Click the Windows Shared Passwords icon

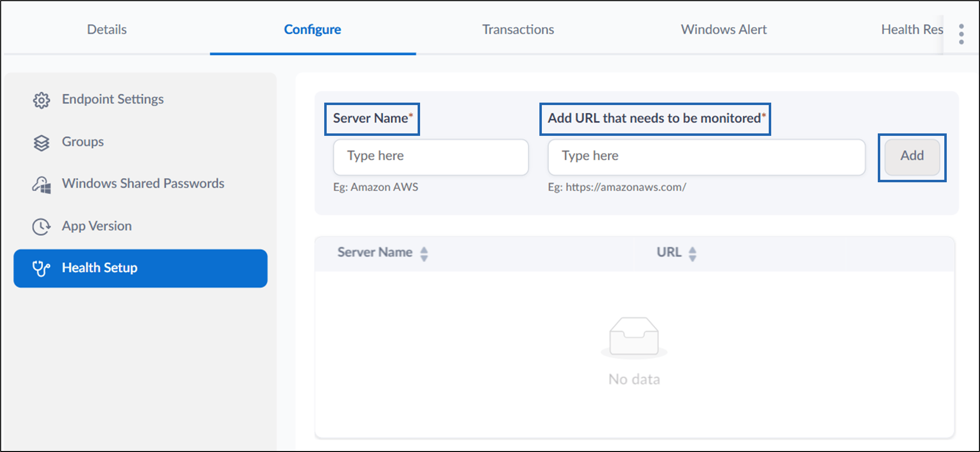42,185
